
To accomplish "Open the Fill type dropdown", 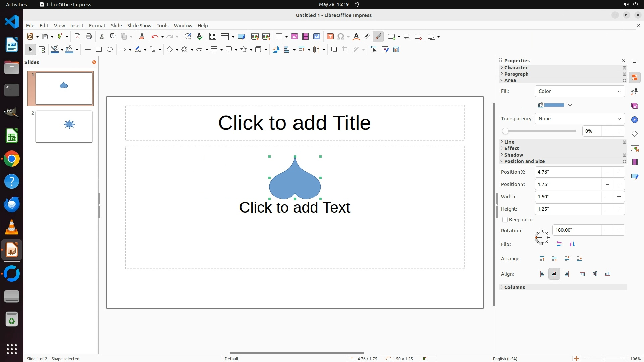I will tap(580, 91).
